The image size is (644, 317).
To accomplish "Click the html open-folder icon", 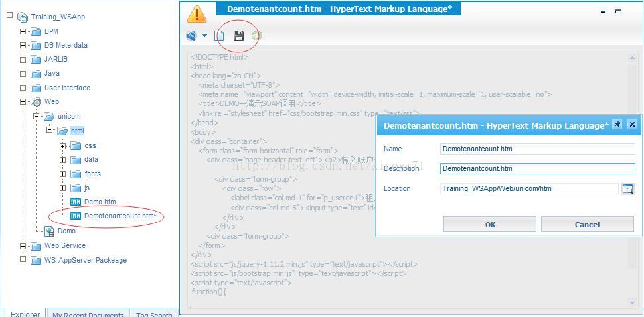I will (62, 131).
